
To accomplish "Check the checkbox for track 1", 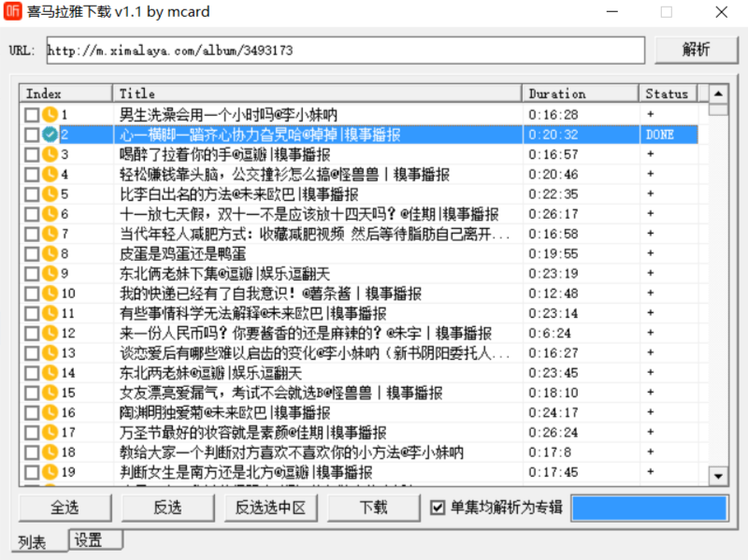I will pyautogui.click(x=32, y=114).
